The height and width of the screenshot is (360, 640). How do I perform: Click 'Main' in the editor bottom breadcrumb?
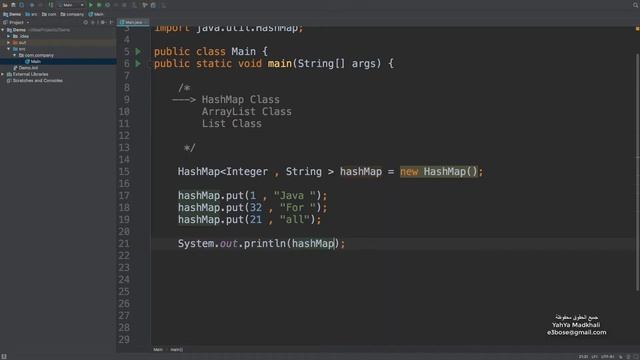click(x=158, y=350)
